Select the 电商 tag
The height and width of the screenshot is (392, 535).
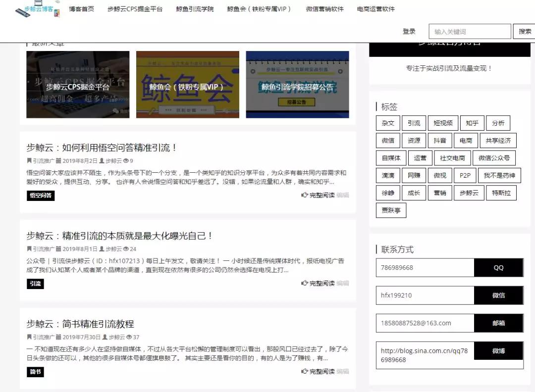pyautogui.click(x=466, y=141)
